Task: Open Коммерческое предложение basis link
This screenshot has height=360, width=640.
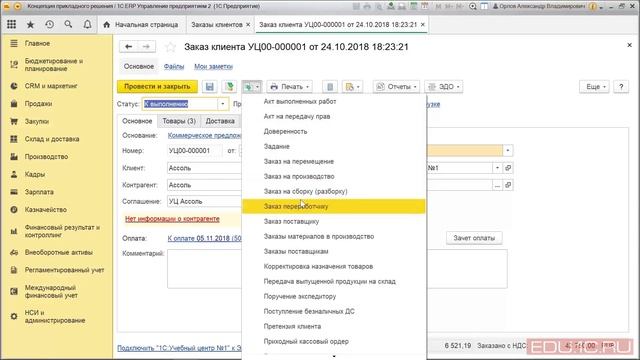Action: point(204,136)
